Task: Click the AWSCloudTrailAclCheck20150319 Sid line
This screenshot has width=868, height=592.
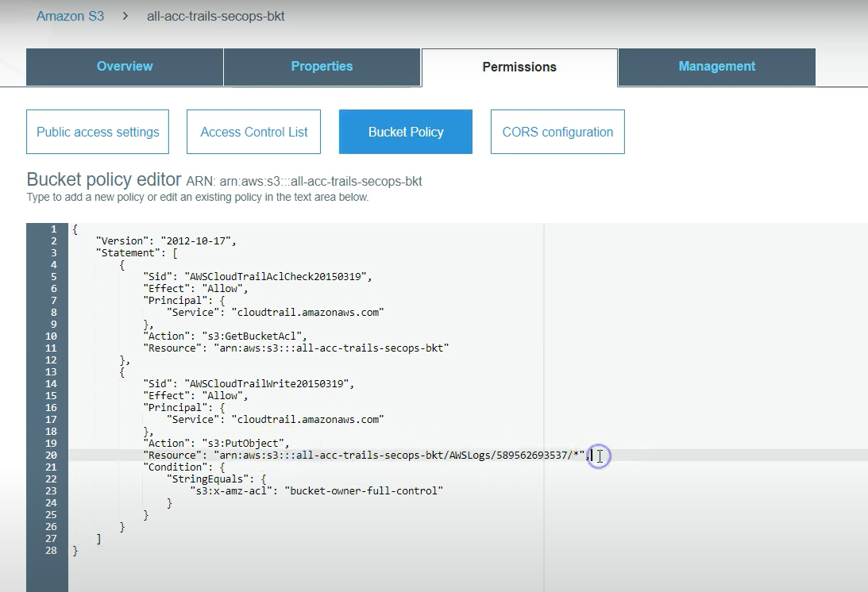Action: point(257,277)
